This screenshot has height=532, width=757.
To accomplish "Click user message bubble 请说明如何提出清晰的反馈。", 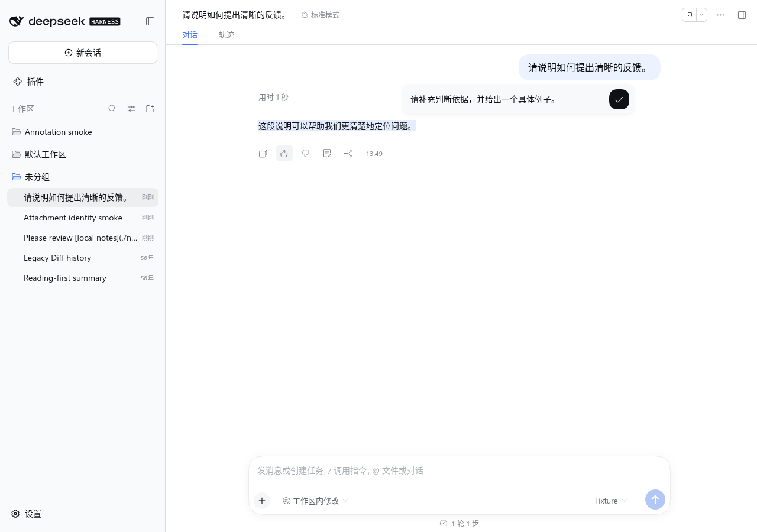I will click(x=590, y=67).
